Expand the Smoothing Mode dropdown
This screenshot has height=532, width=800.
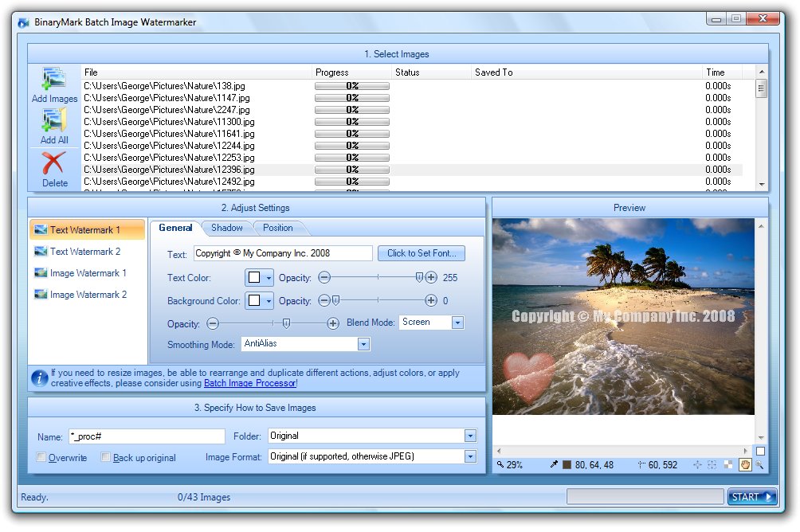point(363,344)
